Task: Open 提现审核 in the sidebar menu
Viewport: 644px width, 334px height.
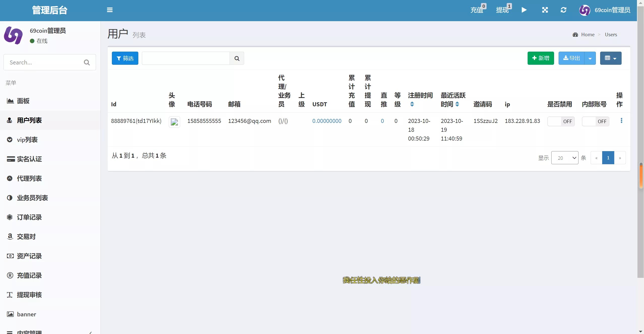Action: coord(29,295)
